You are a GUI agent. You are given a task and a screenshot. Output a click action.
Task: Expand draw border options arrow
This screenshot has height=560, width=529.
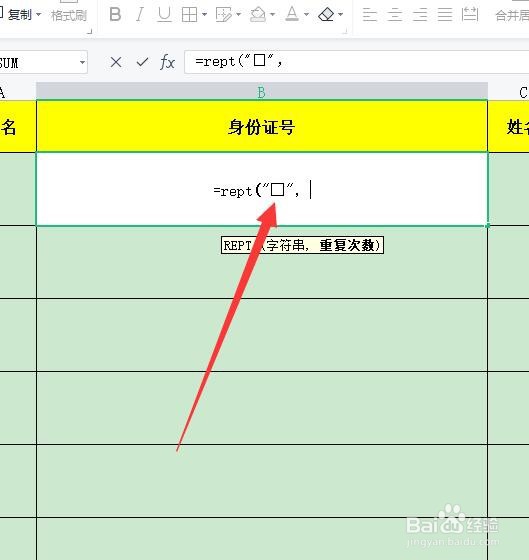point(239,15)
